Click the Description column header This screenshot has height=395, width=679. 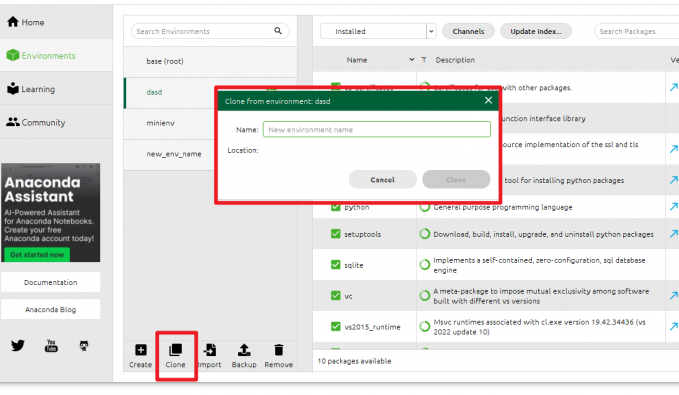click(455, 60)
